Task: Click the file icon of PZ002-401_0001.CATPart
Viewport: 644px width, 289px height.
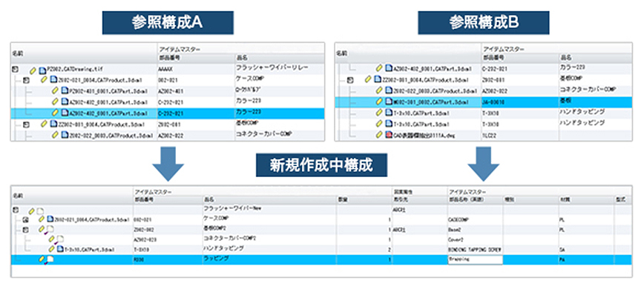Action: [64, 91]
